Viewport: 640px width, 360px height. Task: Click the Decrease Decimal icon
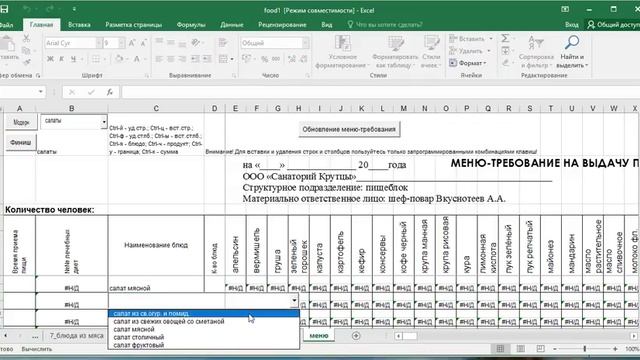click(304, 59)
